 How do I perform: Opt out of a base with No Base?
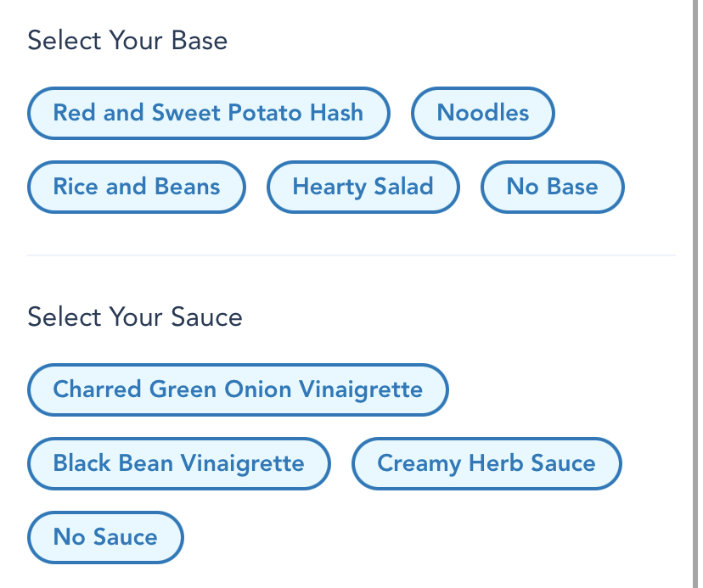(552, 187)
